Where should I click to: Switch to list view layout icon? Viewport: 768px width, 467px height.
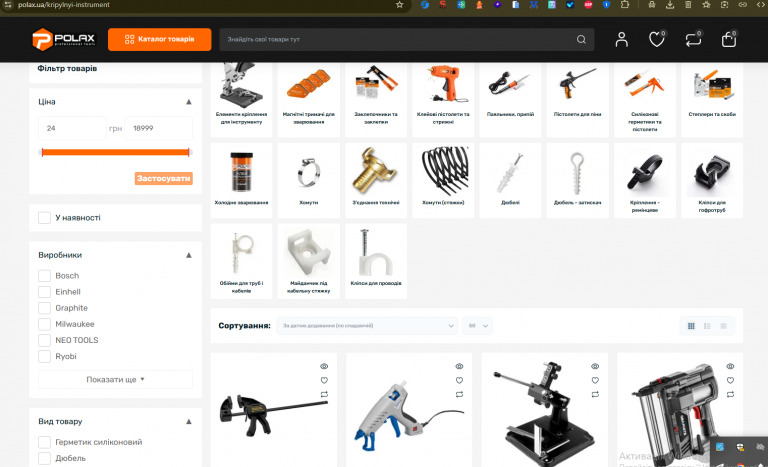[x=707, y=326]
